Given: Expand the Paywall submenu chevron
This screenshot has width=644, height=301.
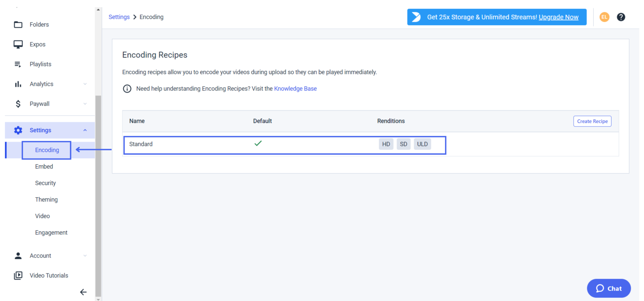Looking at the screenshot, I should 85,104.
